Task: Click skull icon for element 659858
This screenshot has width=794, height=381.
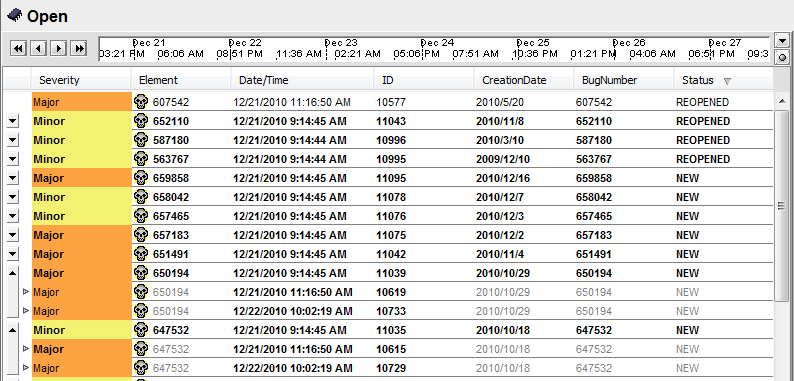Action: [141, 178]
